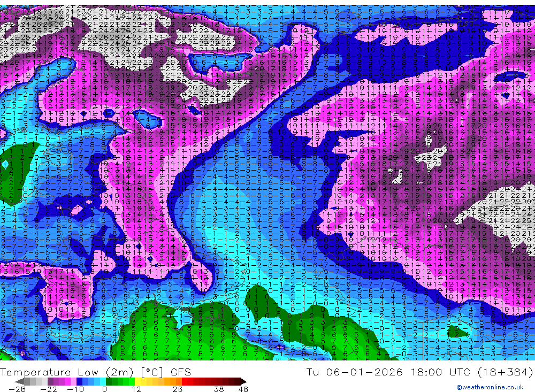Click the '48' legend label
535x392 pixels.
pyautogui.click(x=243, y=389)
